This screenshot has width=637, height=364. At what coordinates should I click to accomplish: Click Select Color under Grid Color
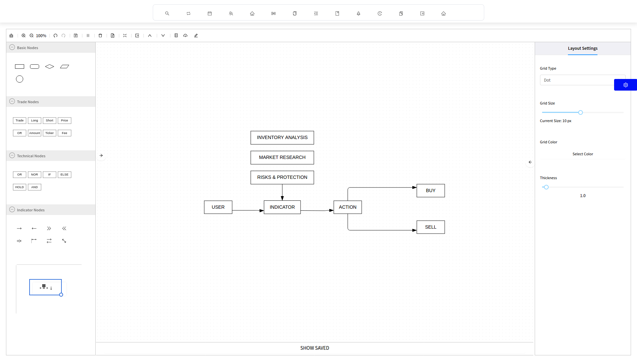pyautogui.click(x=583, y=154)
